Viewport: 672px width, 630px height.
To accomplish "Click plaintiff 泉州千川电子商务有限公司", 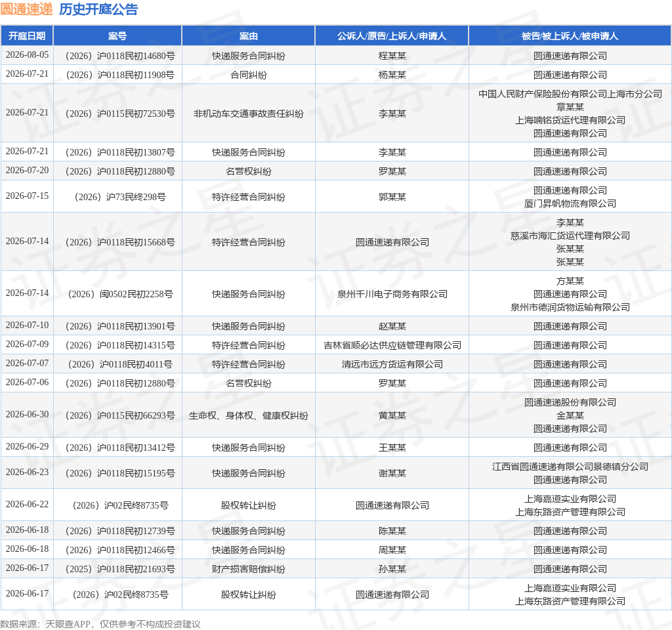I will click(392, 295).
